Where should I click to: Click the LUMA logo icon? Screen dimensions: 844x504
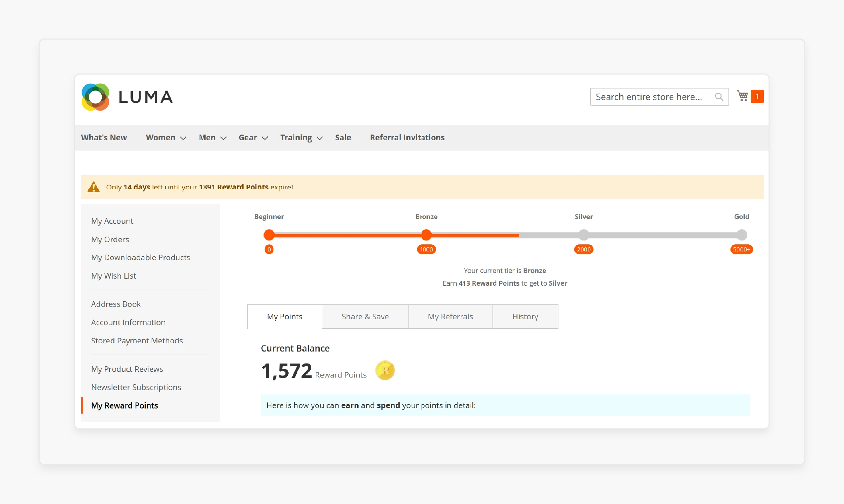coord(95,97)
